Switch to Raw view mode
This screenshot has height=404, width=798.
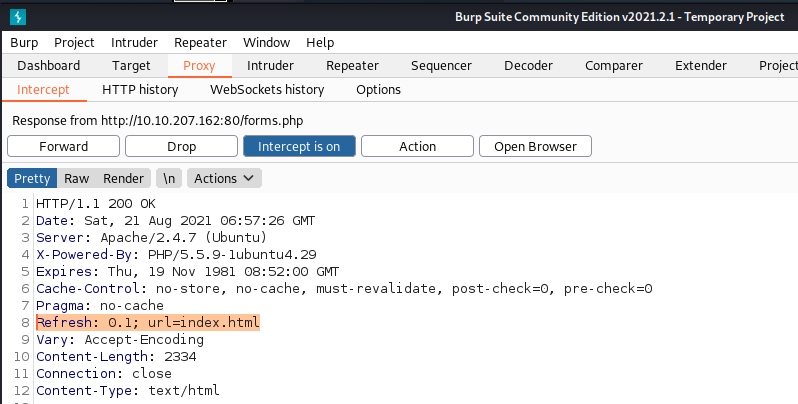click(75, 178)
